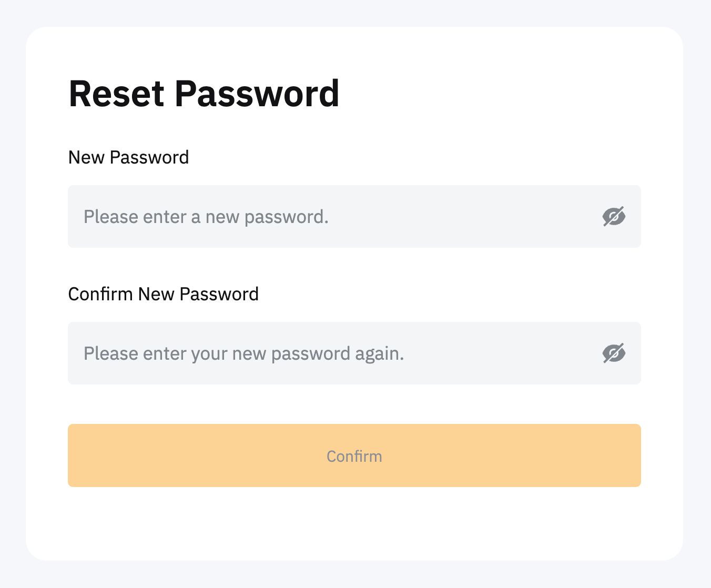This screenshot has height=588, width=711.
Task: Click "Please enter your new password again." placeholder
Action: pyautogui.click(x=243, y=353)
